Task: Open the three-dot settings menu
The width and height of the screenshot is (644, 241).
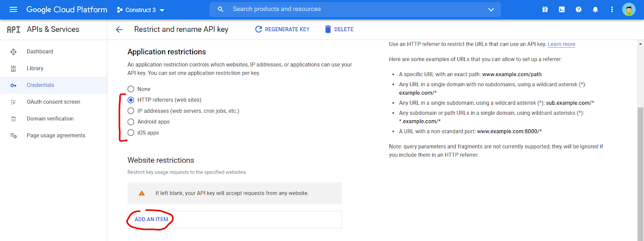Action: pyautogui.click(x=612, y=10)
